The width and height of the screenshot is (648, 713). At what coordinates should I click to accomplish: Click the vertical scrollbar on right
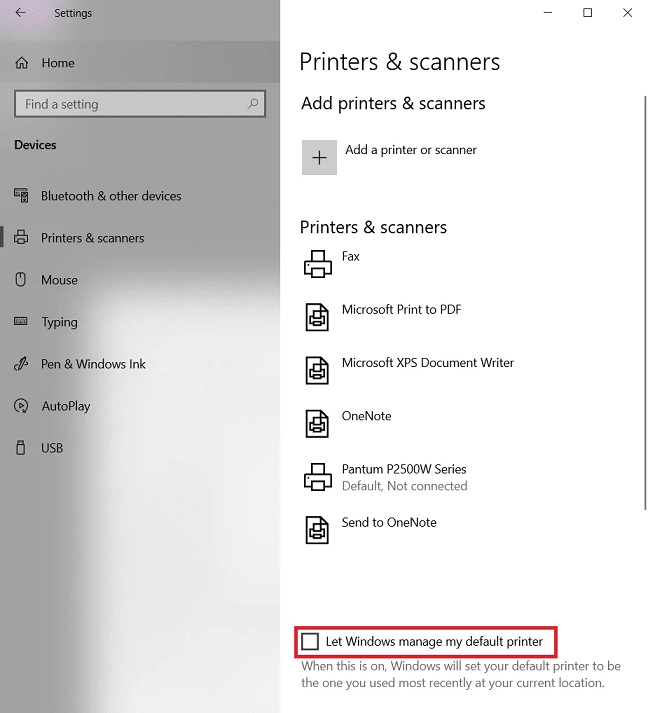click(x=645, y=302)
